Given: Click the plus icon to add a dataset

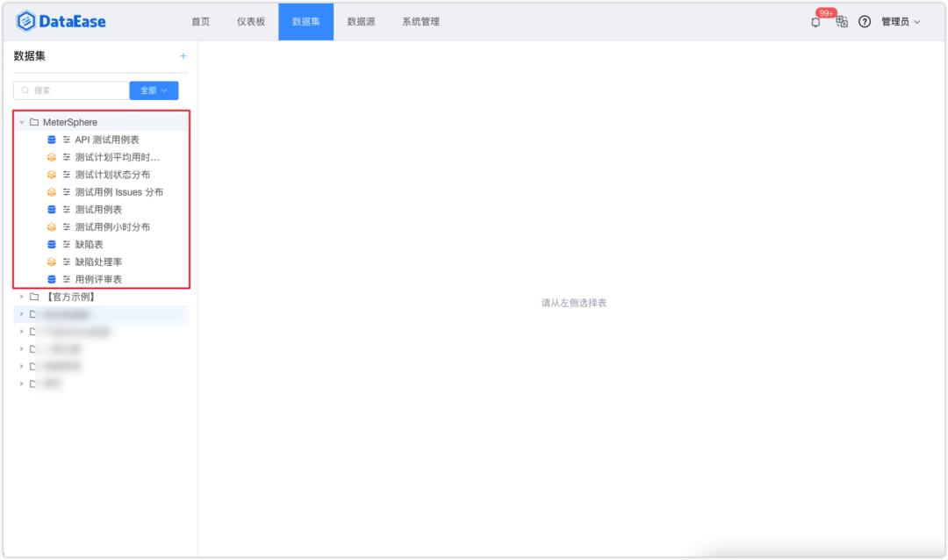Looking at the screenshot, I should [x=183, y=55].
